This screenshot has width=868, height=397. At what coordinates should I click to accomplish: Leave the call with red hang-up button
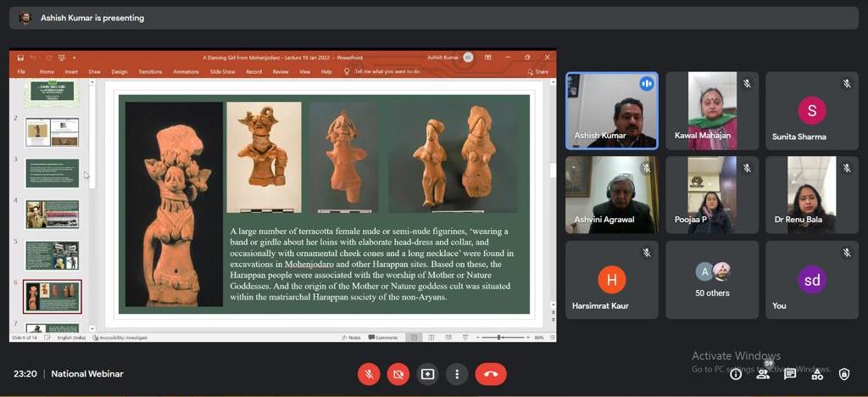tap(491, 374)
